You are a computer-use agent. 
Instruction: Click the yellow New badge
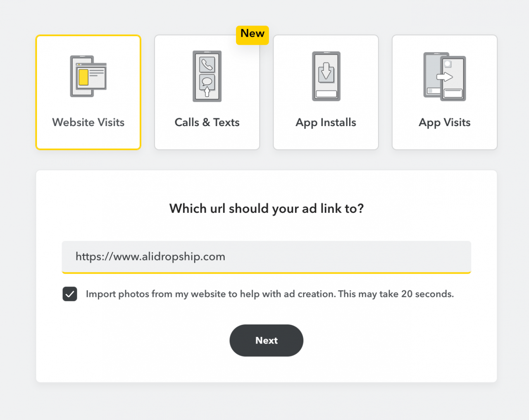click(x=253, y=34)
